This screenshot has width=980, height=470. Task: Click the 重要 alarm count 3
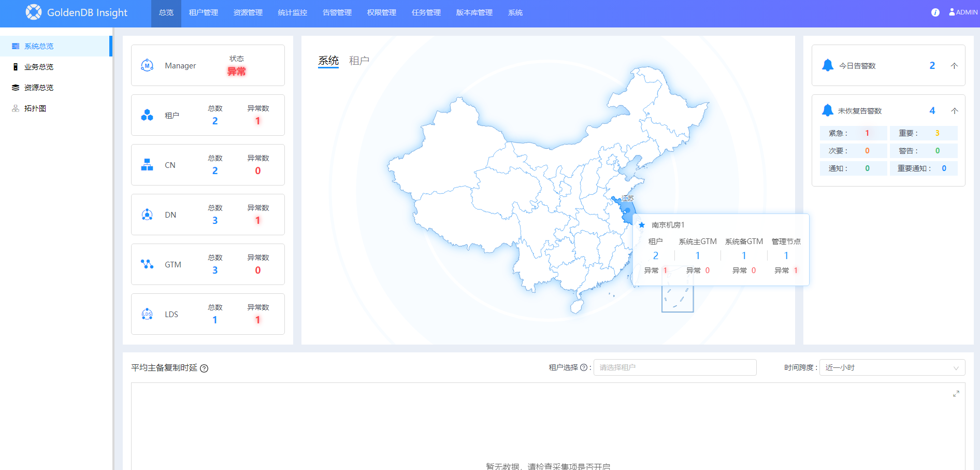pyautogui.click(x=937, y=133)
